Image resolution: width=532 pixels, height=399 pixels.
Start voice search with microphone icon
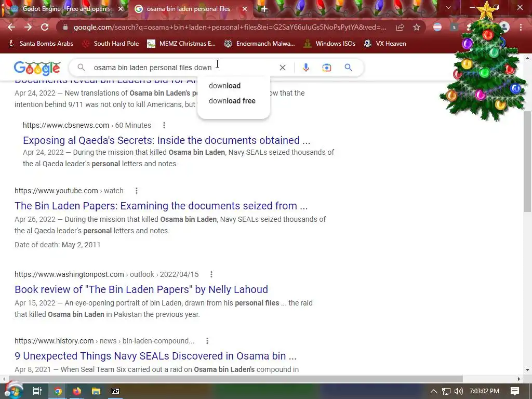click(305, 68)
